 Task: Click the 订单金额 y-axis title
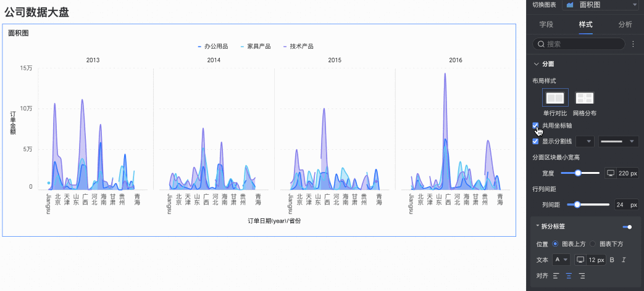pos(13,123)
